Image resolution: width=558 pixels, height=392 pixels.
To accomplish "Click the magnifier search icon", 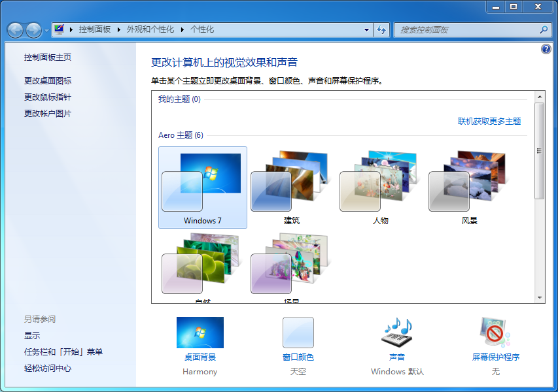I will click(544, 30).
